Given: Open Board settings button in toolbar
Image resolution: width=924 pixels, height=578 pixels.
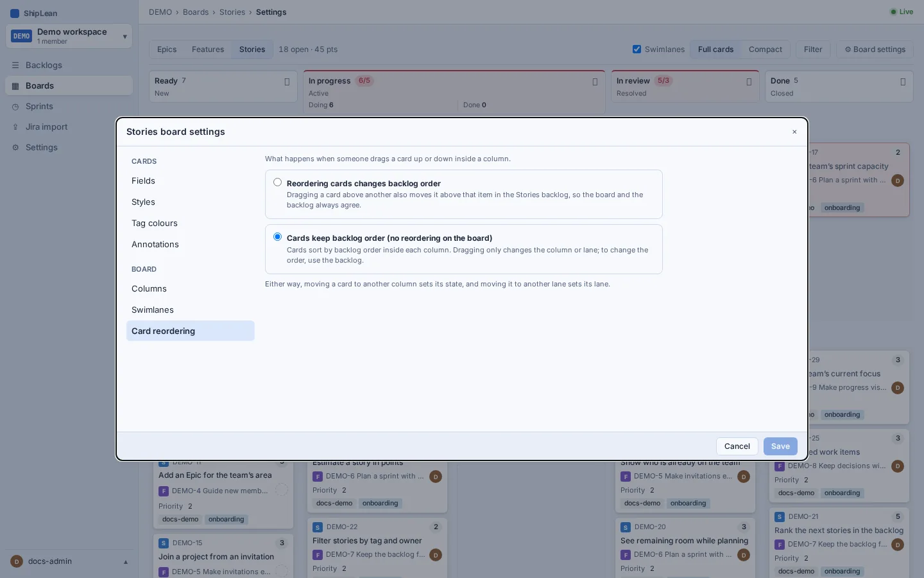Looking at the screenshot, I should tap(875, 49).
